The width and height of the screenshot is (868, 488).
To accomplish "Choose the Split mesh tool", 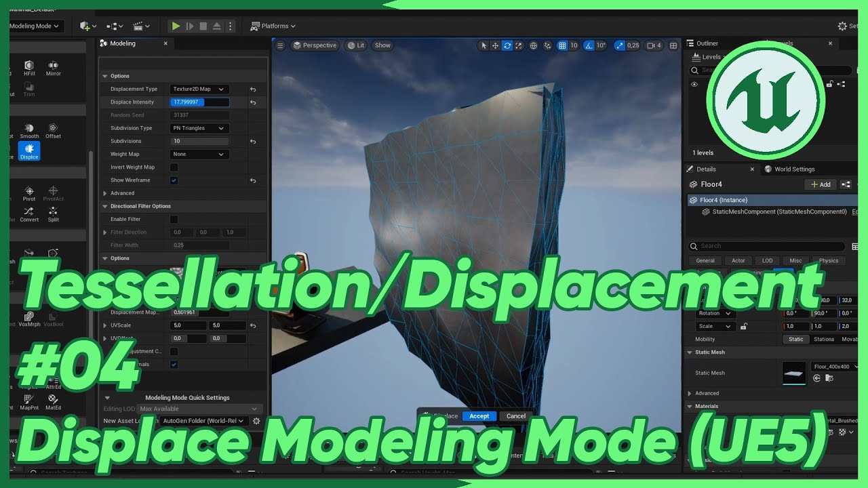I will click(x=54, y=214).
